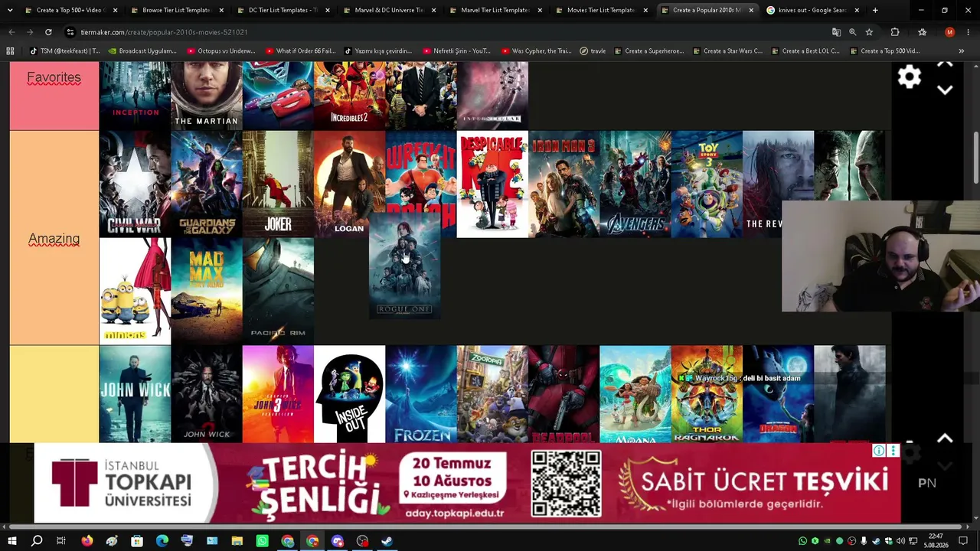The image size is (980, 551).
Task: Open Windows taskbar search
Action: [36, 541]
